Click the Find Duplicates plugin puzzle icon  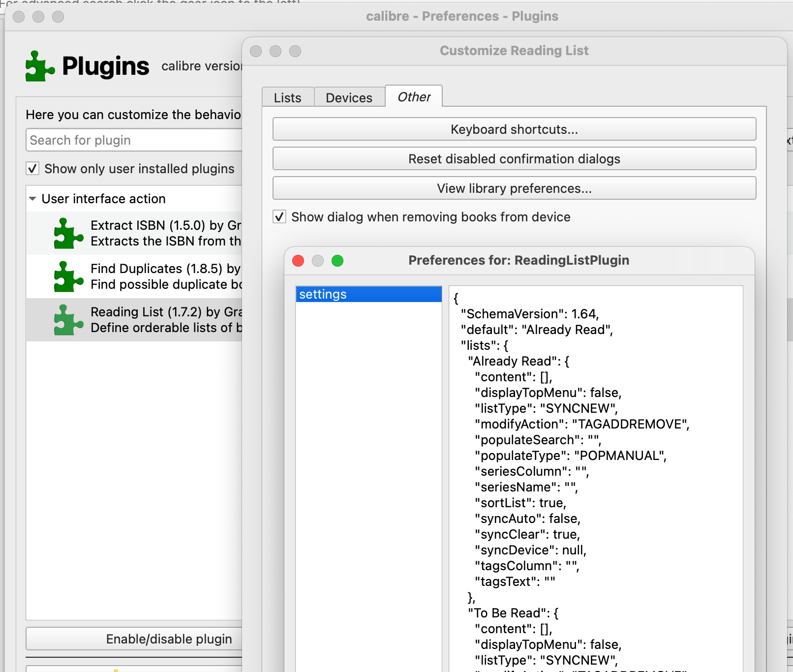68,276
